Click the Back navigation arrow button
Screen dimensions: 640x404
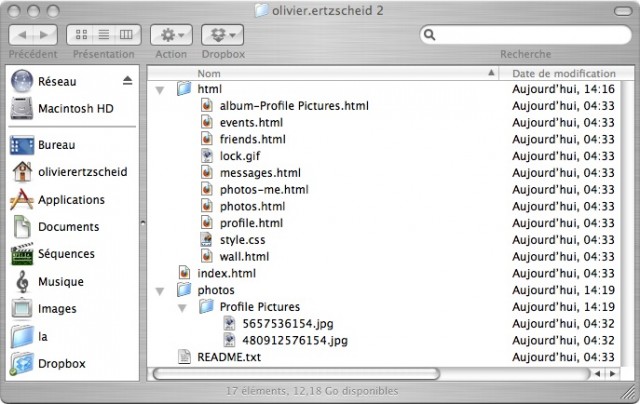23,35
